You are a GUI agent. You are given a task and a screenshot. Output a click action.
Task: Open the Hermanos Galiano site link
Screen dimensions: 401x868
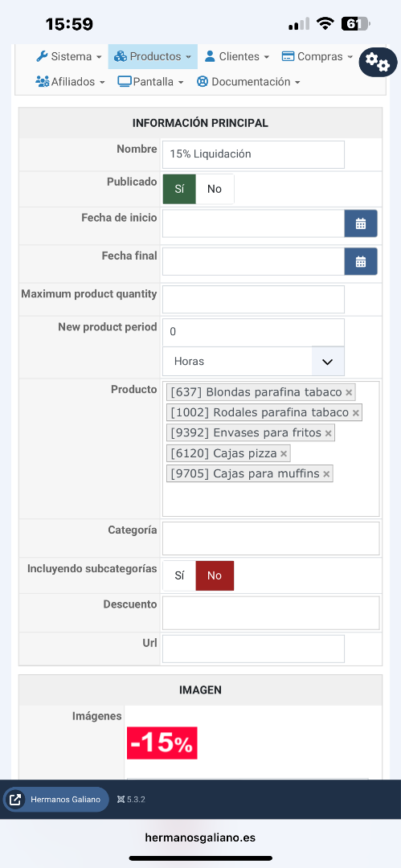[x=56, y=800]
